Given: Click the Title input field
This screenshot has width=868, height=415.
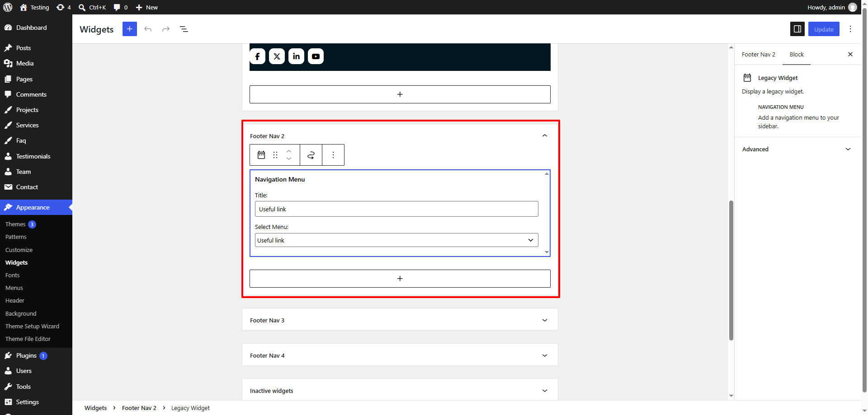Looking at the screenshot, I should (x=396, y=209).
